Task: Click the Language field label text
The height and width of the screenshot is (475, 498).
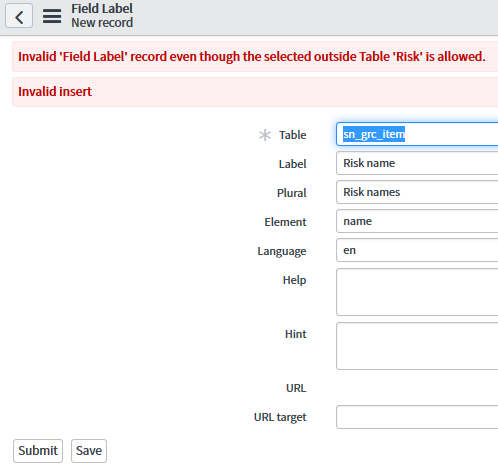Action: tap(282, 251)
